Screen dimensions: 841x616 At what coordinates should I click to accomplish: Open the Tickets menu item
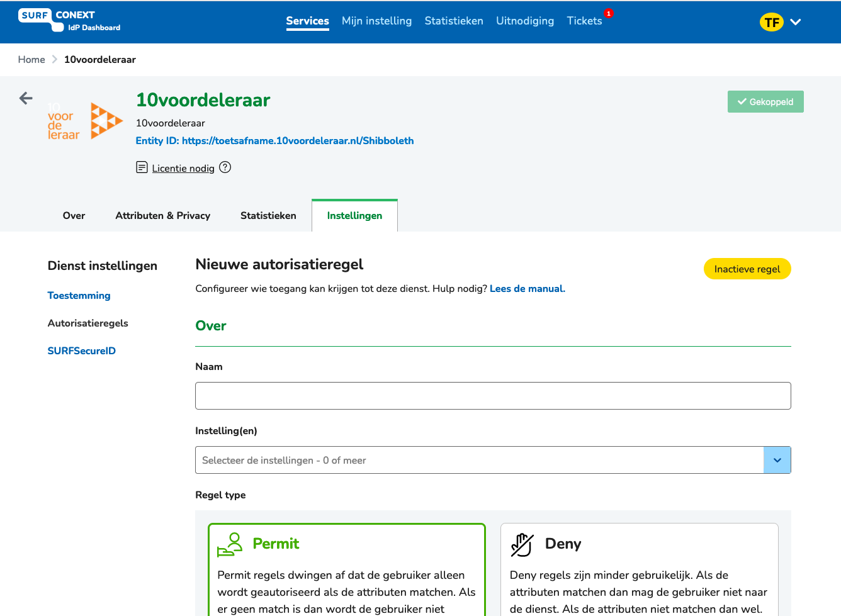pyautogui.click(x=584, y=21)
